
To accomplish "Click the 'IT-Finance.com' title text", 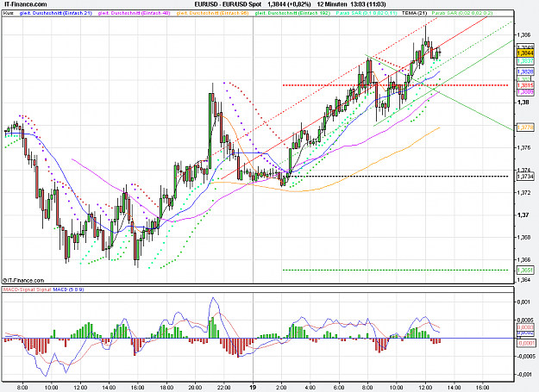I will point(26,4).
